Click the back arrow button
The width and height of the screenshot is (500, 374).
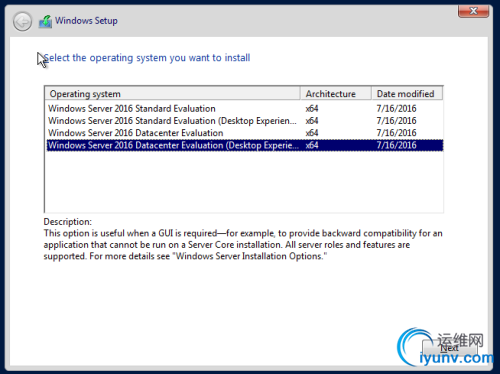click(x=22, y=22)
